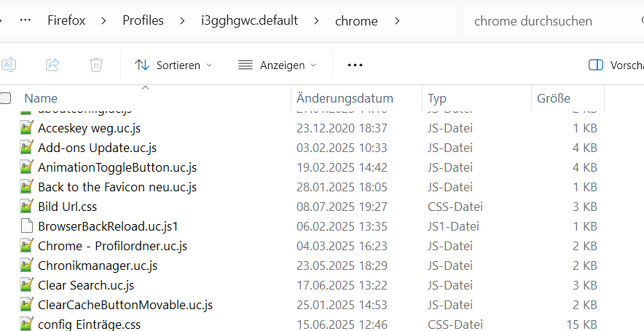Click the 'chrome durchsuchen' search field
Viewport: 644px width, 331px height.
[550, 20]
